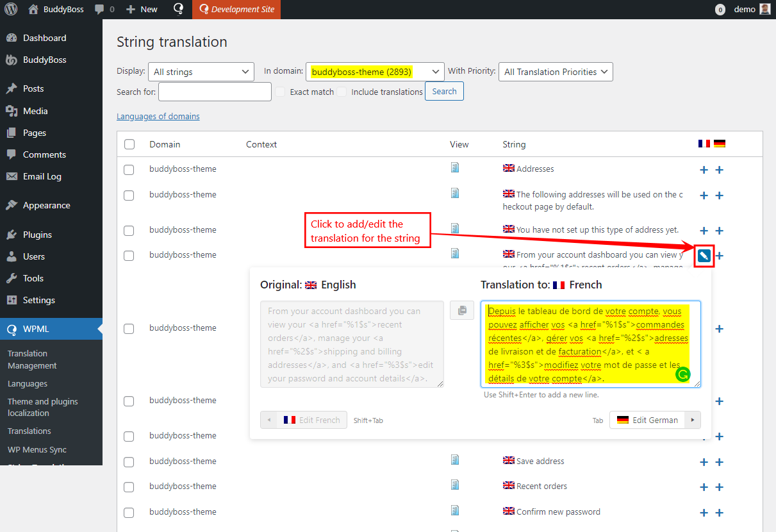Image resolution: width=776 pixels, height=532 pixels.
Task: Expand the In domain buddyboss-theme dropdown
Action: click(x=375, y=72)
